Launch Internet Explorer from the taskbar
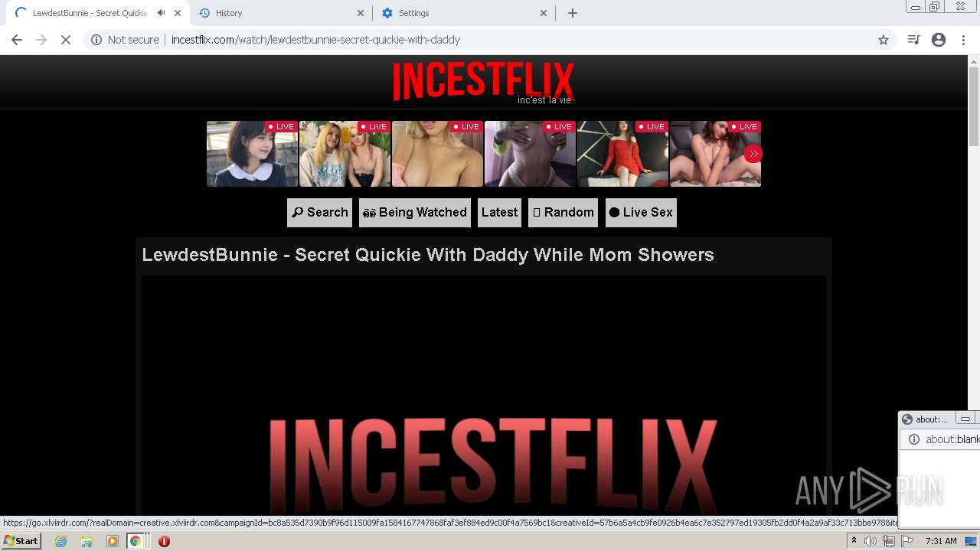Image resolution: width=980 pixels, height=551 pixels. [x=61, y=541]
